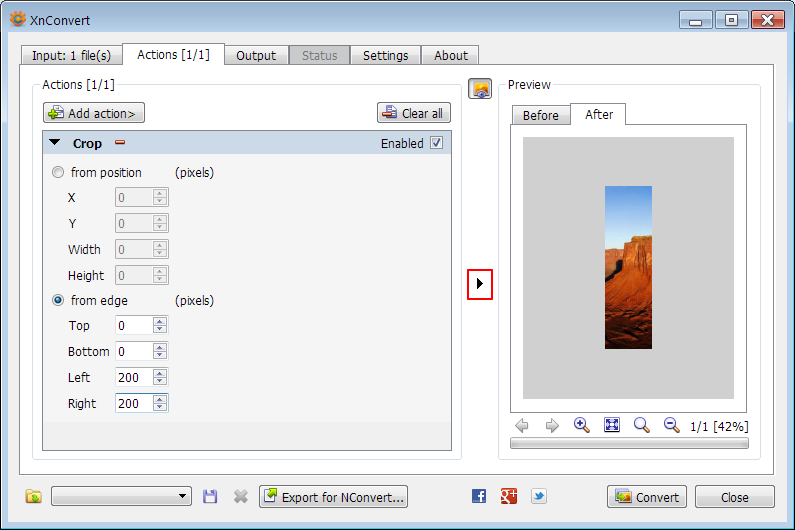This screenshot has height=530, width=795.
Task: Switch to the Output tab
Action: tap(256, 55)
